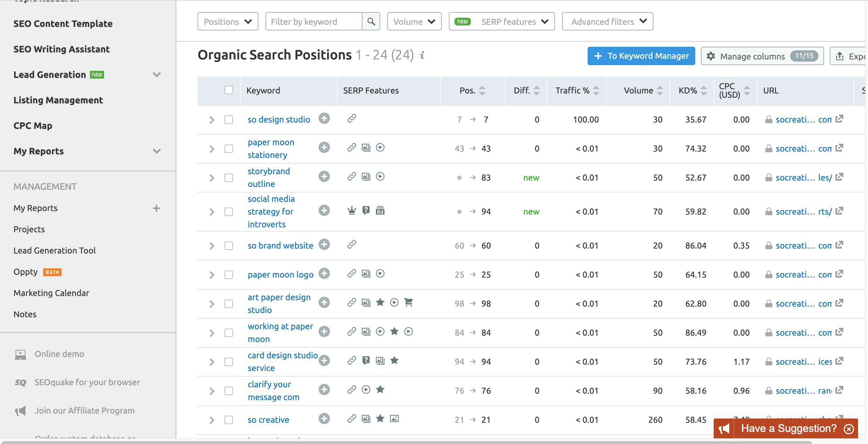868x444 pixels.
Task: Open Listing Management in sidebar
Action: point(58,100)
